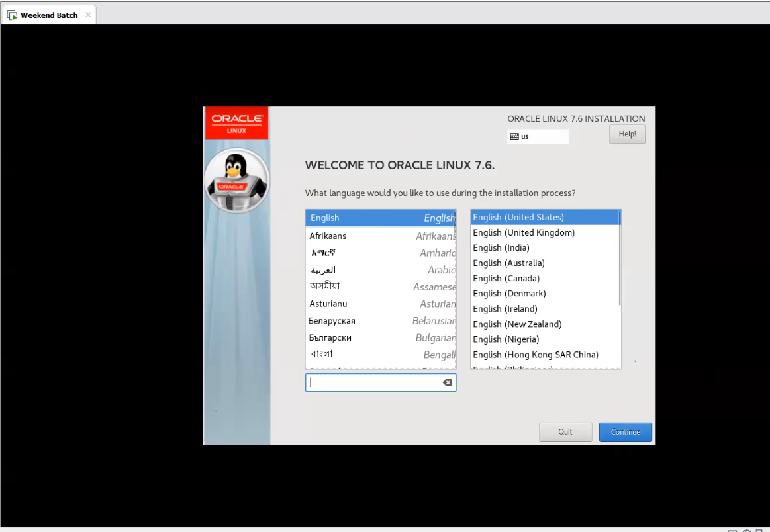Viewport: 770px width, 532px height.
Task: Open the Help! button
Action: pyautogui.click(x=627, y=134)
